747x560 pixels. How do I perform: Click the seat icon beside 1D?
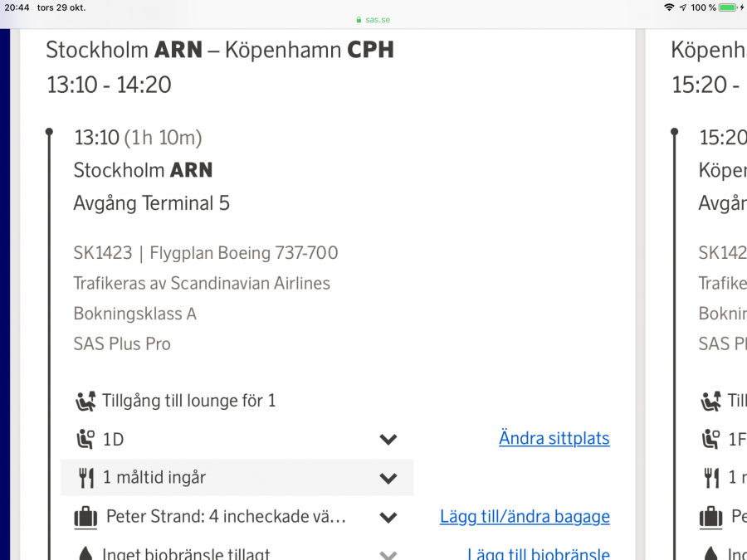[x=85, y=440]
